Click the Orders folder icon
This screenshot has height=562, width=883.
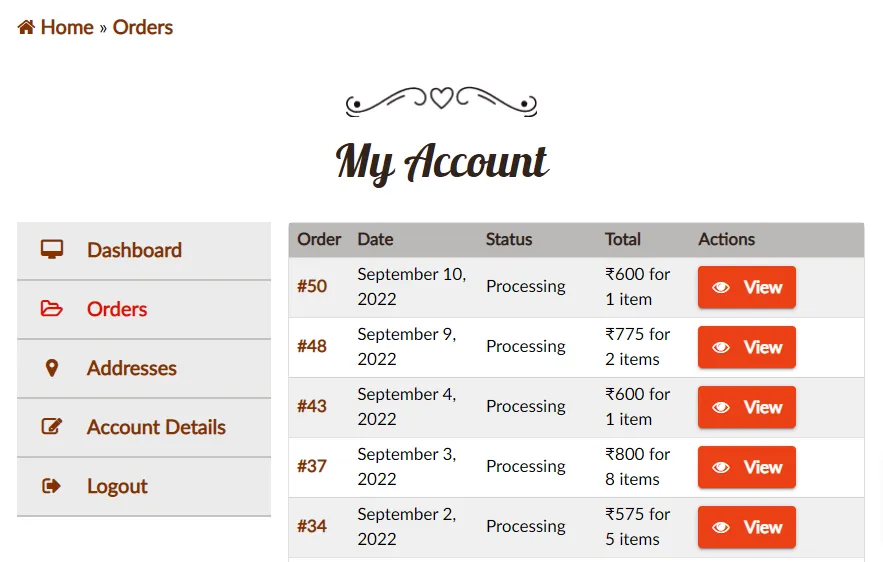pyautogui.click(x=52, y=309)
